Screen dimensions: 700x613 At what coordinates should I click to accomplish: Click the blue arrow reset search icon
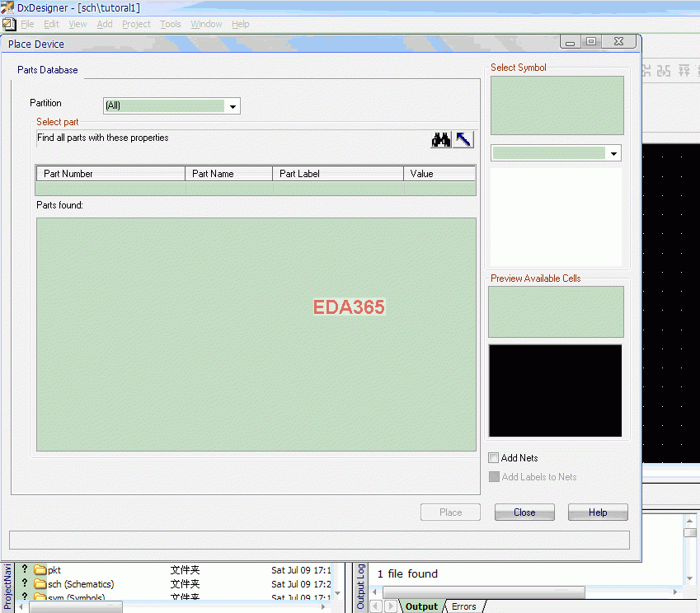463,139
